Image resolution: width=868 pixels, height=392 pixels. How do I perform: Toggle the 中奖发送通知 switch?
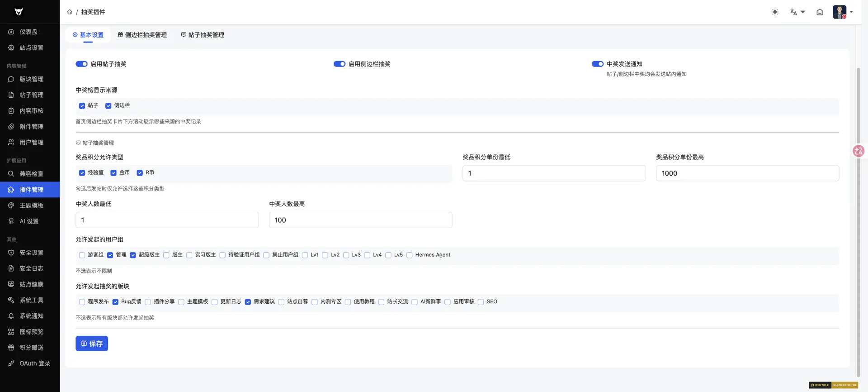[x=598, y=64]
